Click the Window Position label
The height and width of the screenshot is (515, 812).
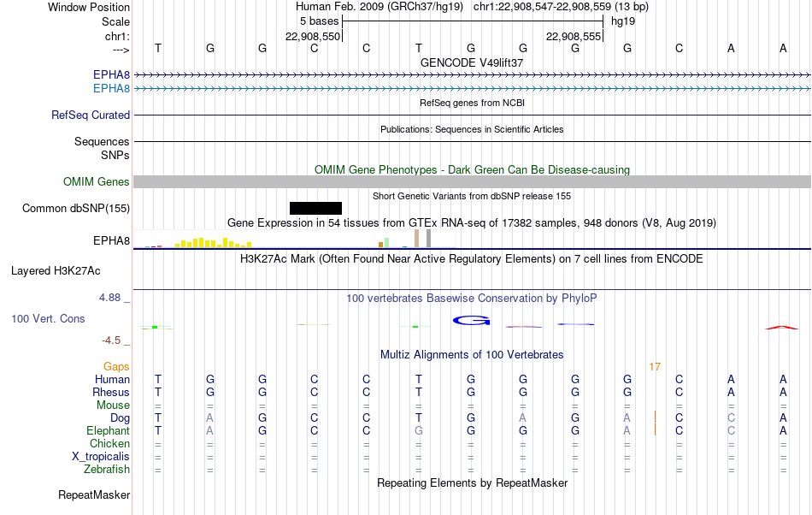pos(89,7)
